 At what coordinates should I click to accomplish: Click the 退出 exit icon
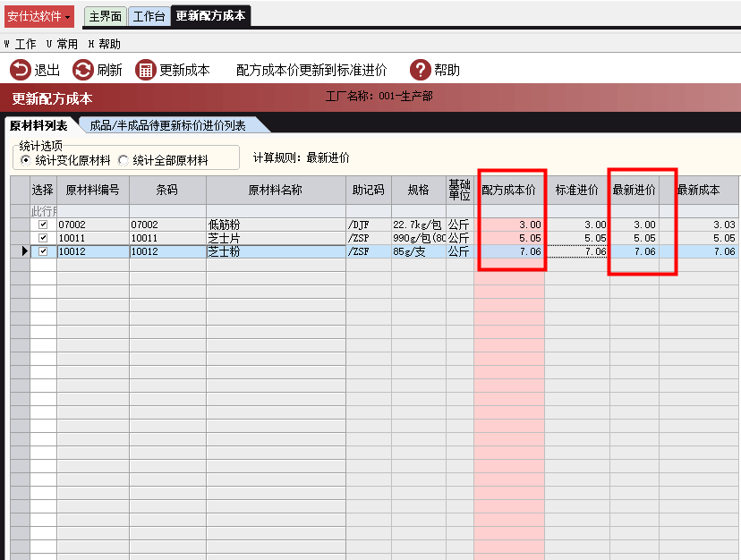coord(21,70)
